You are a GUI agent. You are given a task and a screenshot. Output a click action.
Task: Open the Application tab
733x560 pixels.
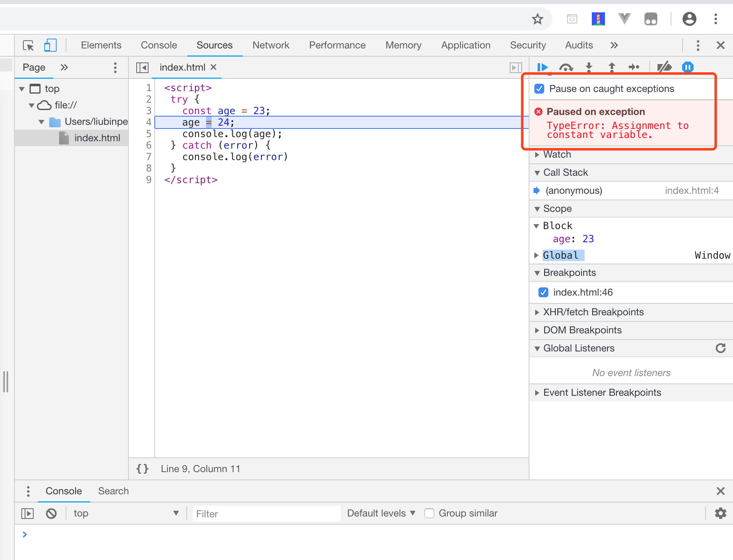[466, 45]
